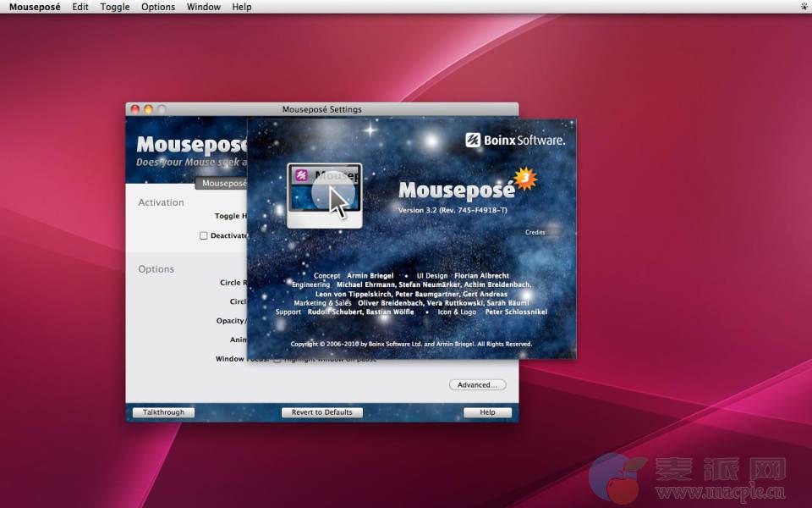Viewport: 812px width, 508px height.
Task: Click the Boinx Software logo
Action: click(514, 140)
